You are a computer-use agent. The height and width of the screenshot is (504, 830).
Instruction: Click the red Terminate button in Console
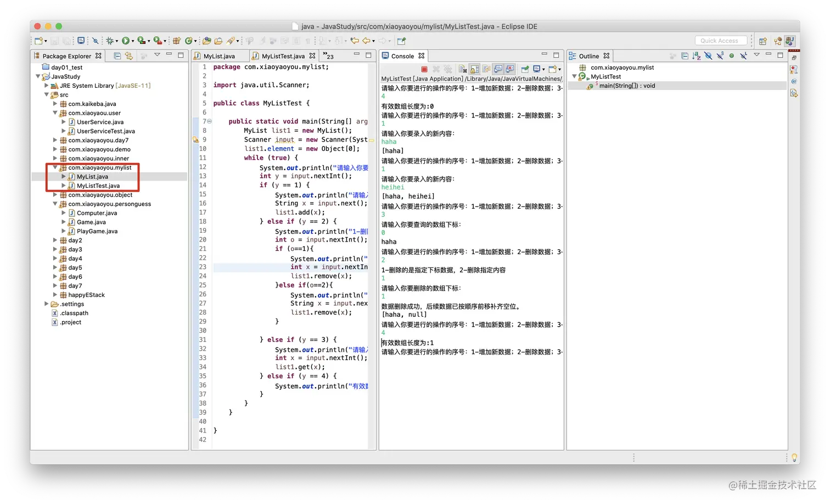pyautogui.click(x=424, y=69)
